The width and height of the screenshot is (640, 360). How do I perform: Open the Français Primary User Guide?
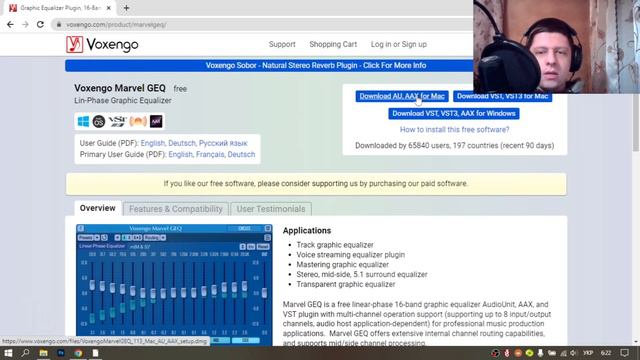pyautogui.click(x=210, y=154)
